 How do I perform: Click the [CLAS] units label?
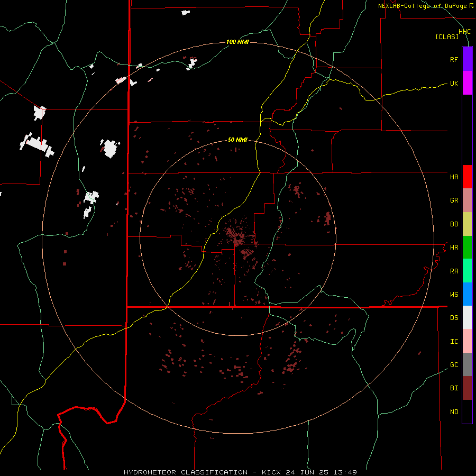(x=447, y=37)
